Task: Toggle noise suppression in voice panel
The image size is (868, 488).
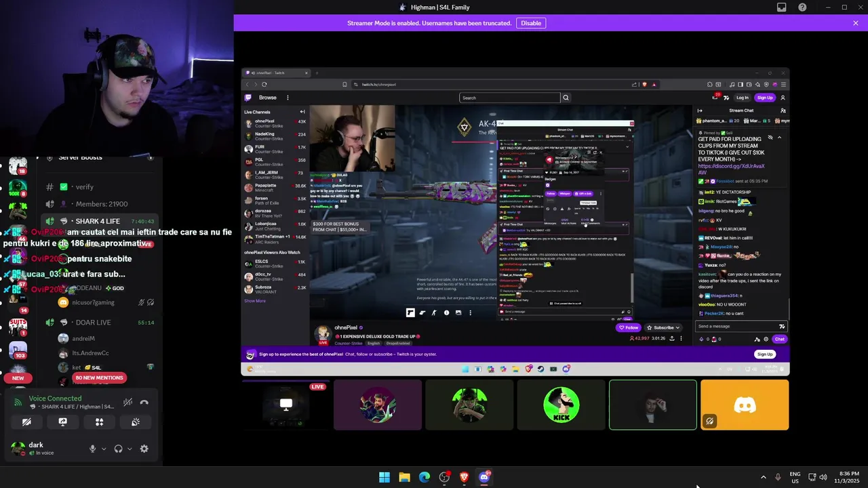Action: pyautogui.click(x=127, y=402)
